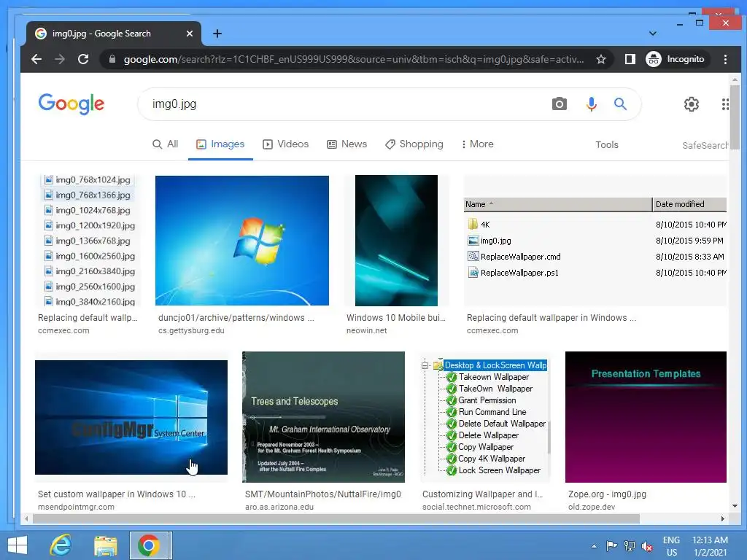Open the Windows 7 wallpaper thumbnail
The width and height of the screenshot is (747, 560).
pos(242,241)
